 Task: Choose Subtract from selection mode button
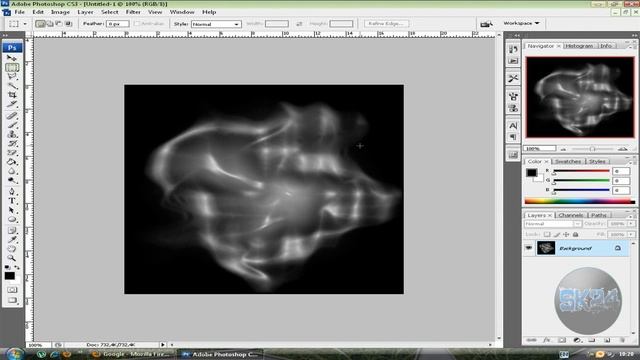coord(59,24)
